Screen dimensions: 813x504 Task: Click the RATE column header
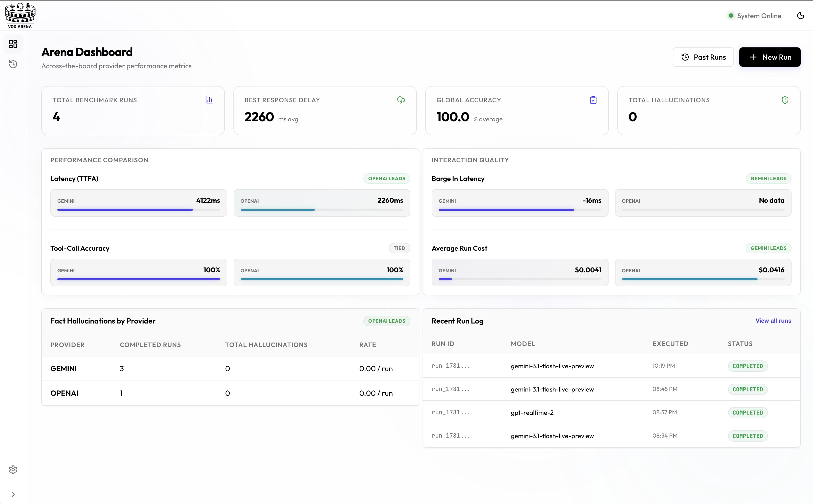point(367,345)
